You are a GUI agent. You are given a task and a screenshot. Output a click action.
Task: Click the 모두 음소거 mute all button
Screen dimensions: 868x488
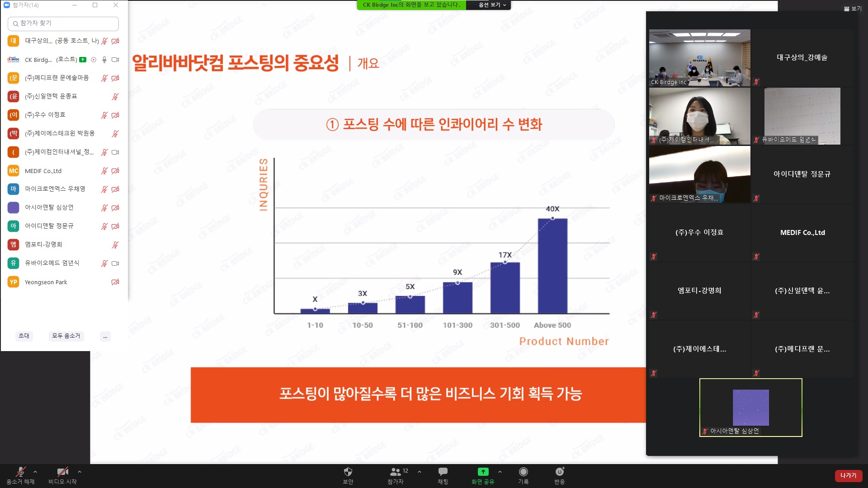(66, 336)
